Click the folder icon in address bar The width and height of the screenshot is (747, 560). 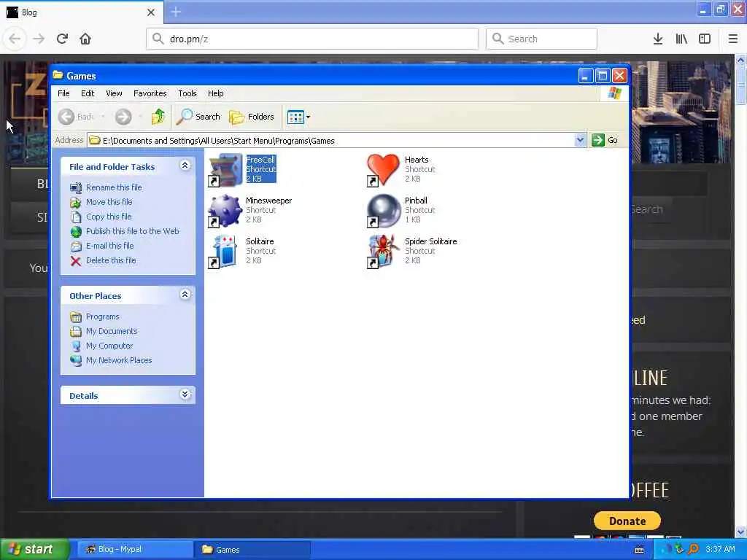tap(95, 140)
